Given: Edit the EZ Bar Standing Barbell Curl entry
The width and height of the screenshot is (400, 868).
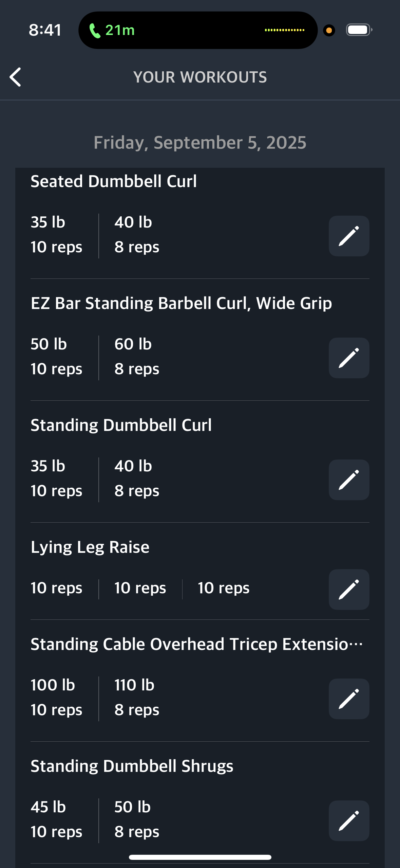Looking at the screenshot, I should (x=349, y=358).
